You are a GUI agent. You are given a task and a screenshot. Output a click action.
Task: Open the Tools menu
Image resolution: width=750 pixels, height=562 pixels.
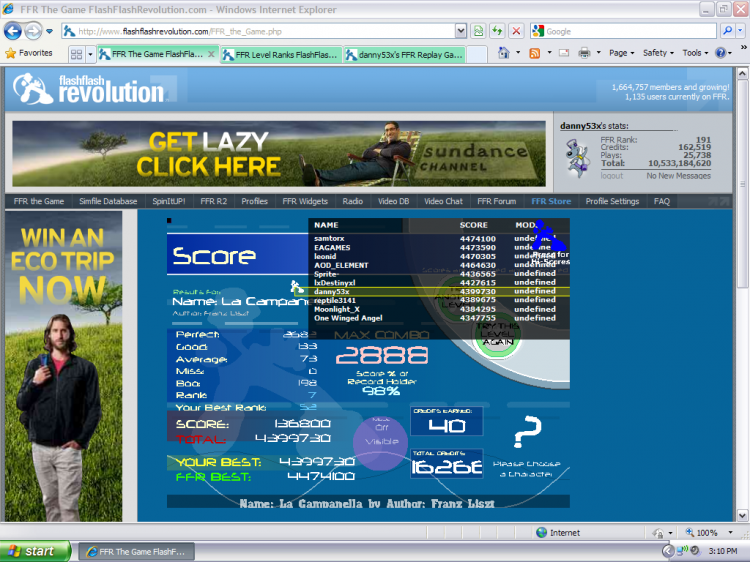695,53
